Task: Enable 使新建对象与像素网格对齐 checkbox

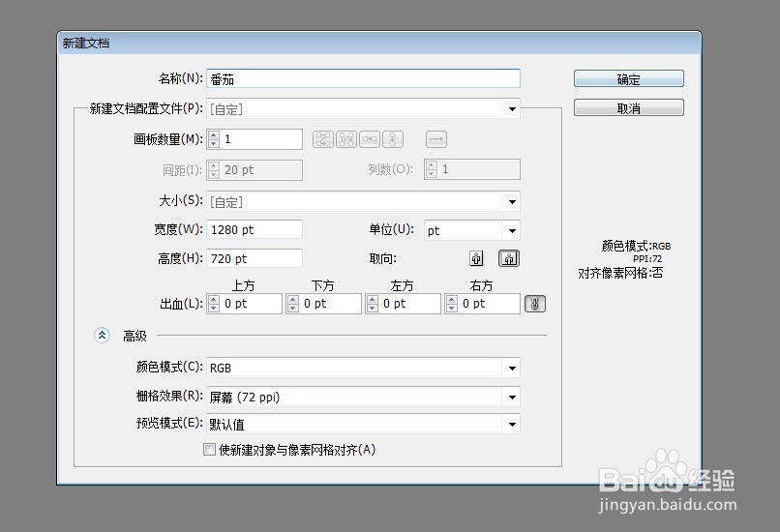Action: pos(209,450)
